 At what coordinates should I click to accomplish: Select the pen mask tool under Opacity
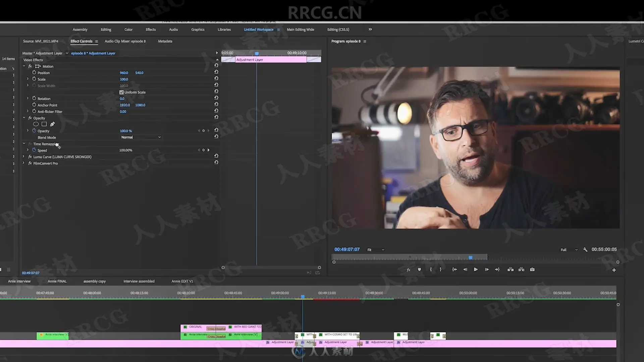52,124
